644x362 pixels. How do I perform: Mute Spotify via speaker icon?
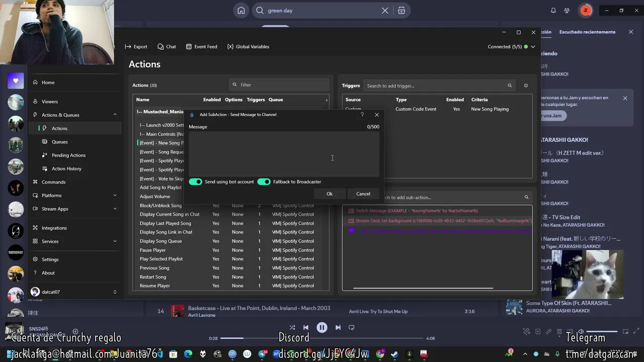tap(581, 332)
